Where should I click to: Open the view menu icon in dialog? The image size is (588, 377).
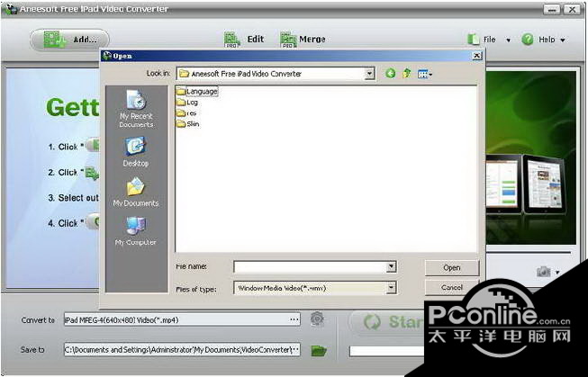424,74
